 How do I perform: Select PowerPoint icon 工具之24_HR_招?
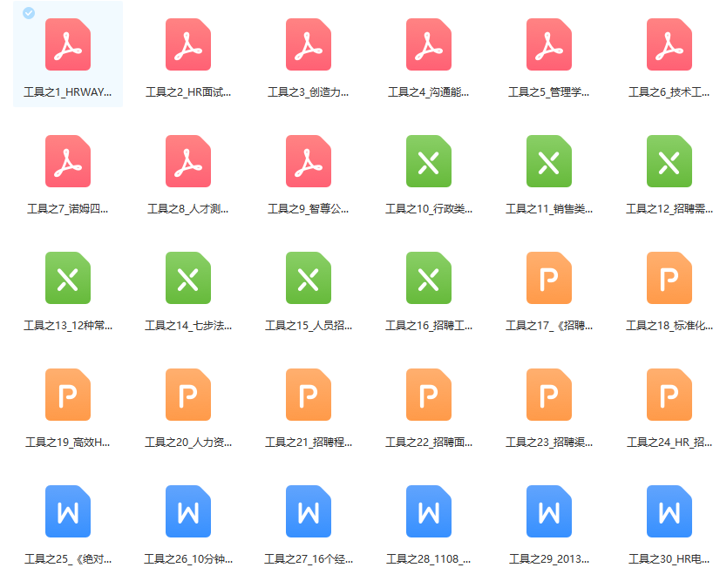669,395
